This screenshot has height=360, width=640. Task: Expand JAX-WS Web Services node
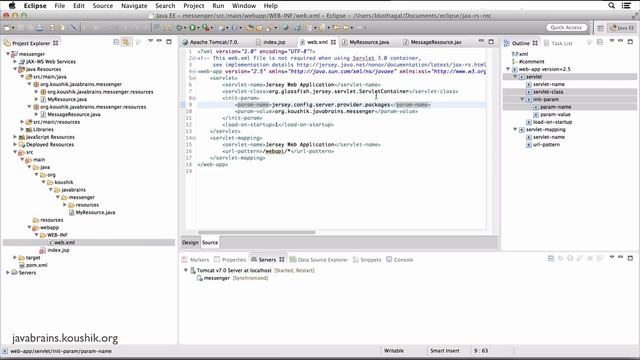pyautogui.click(x=15, y=62)
